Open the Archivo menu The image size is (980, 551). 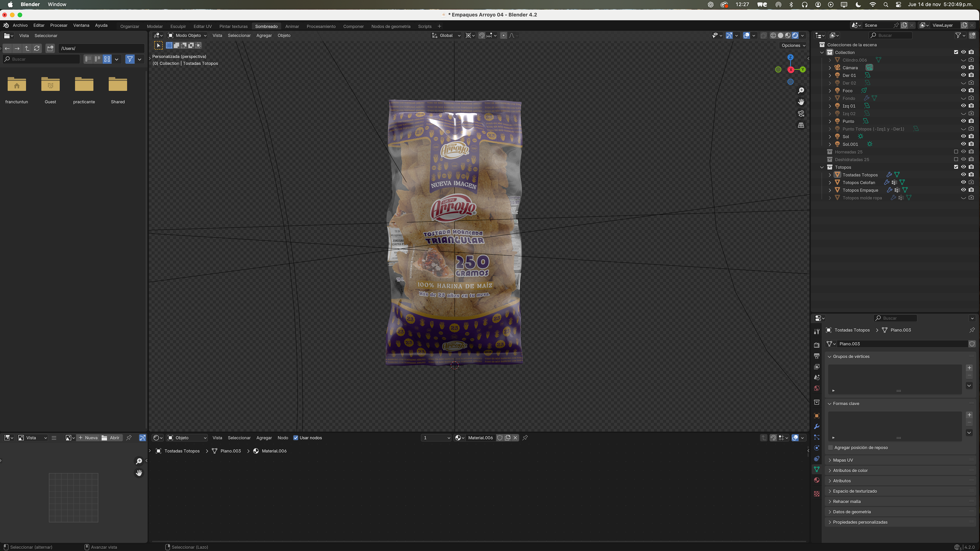coord(20,26)
